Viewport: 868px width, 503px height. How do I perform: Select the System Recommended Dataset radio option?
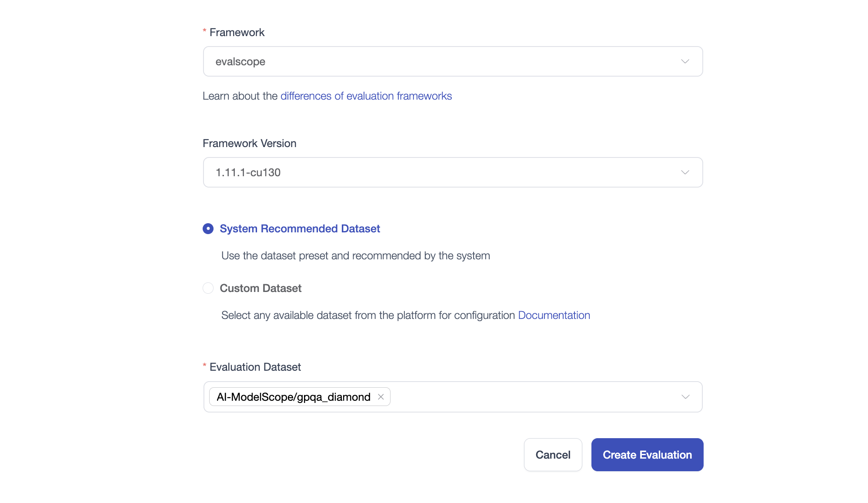pyautogui.click(x=208, y=228)
